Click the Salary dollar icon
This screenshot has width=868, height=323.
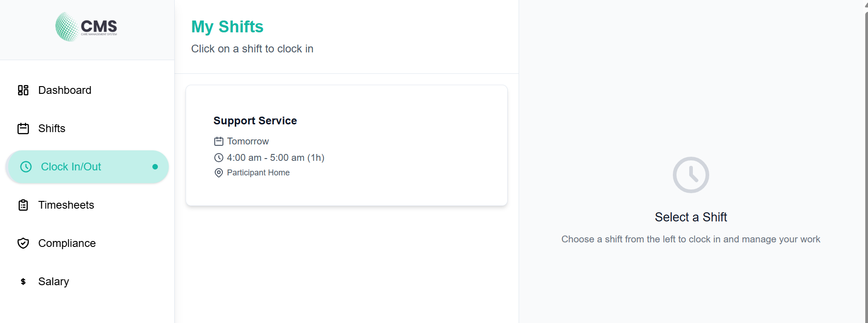23,281
